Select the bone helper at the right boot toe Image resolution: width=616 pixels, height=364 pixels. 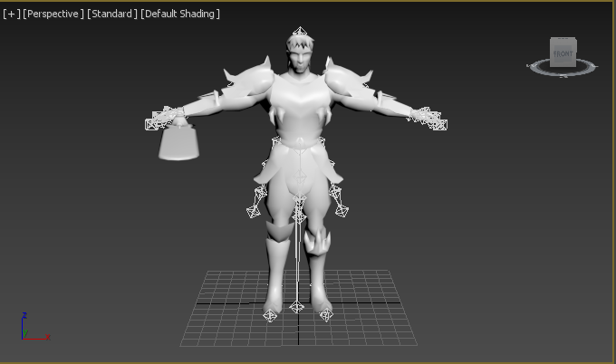coord(326,314)
